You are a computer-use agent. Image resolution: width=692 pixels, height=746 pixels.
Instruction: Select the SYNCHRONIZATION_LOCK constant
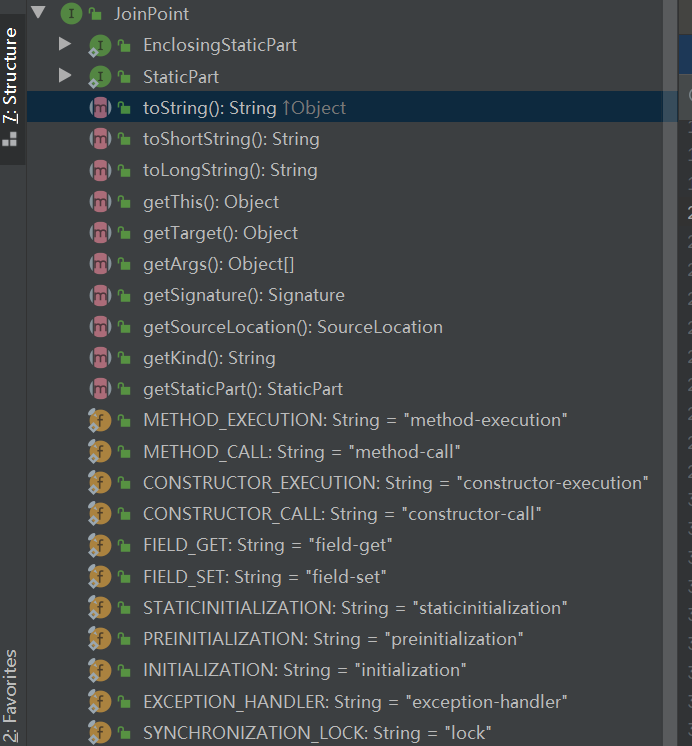coord(317,733)
